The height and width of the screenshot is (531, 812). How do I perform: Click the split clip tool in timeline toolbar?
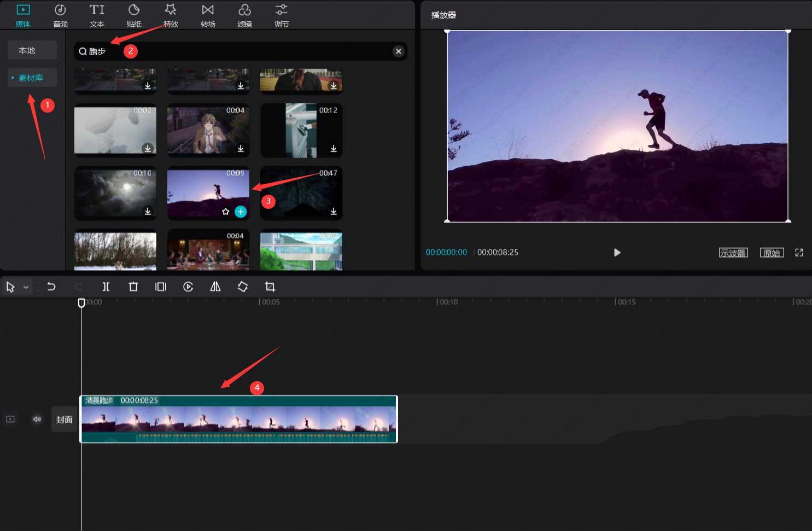coord(106,287)
